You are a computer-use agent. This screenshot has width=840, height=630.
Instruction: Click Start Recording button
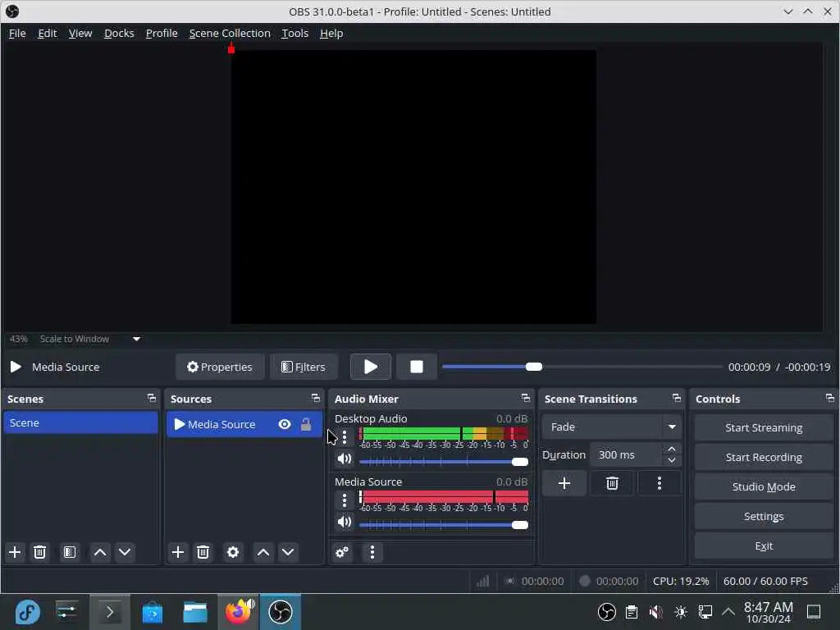pyautogui.click(x=764, y=457)
